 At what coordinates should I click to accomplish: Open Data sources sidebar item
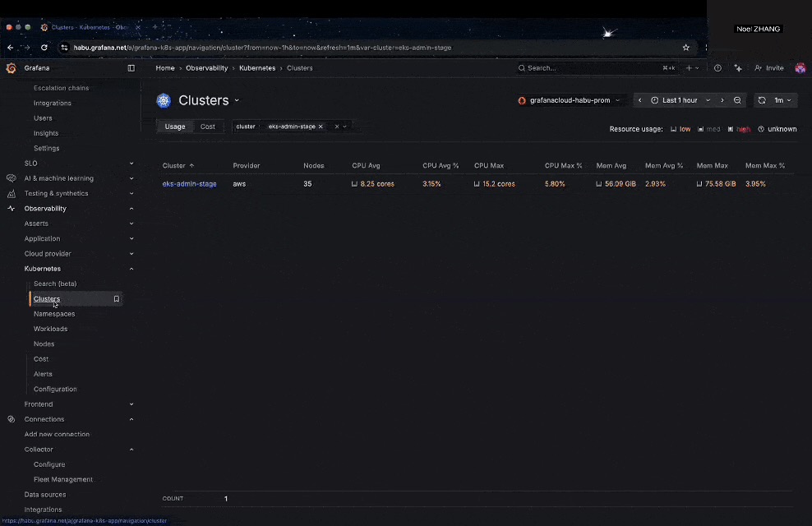pyautogui.click(x=45, y=495)
